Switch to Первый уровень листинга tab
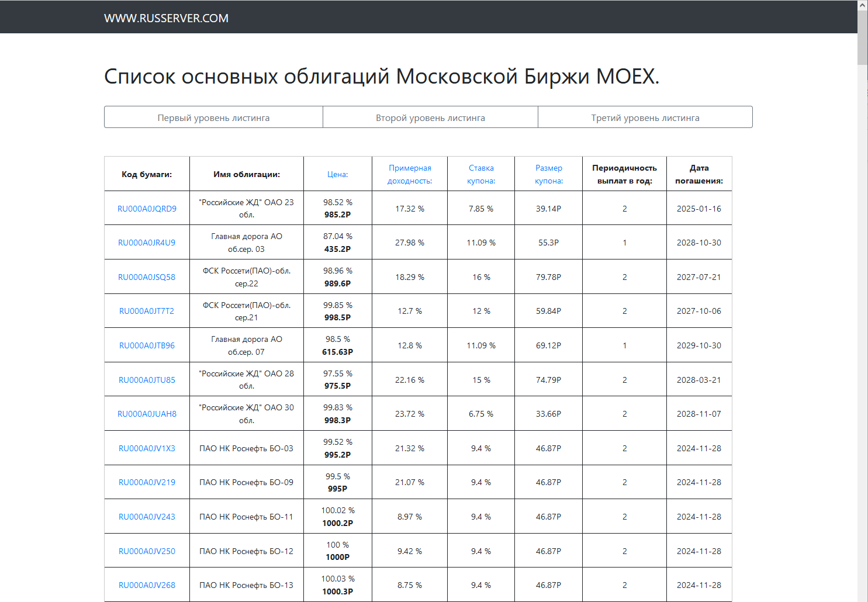 pyautogui.click(x=213, y=117)
